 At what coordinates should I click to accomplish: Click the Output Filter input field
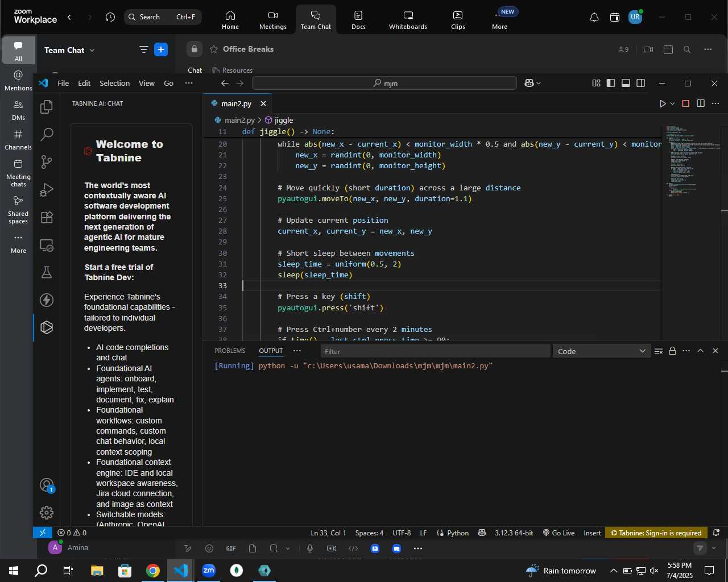[x=435, y=351]
